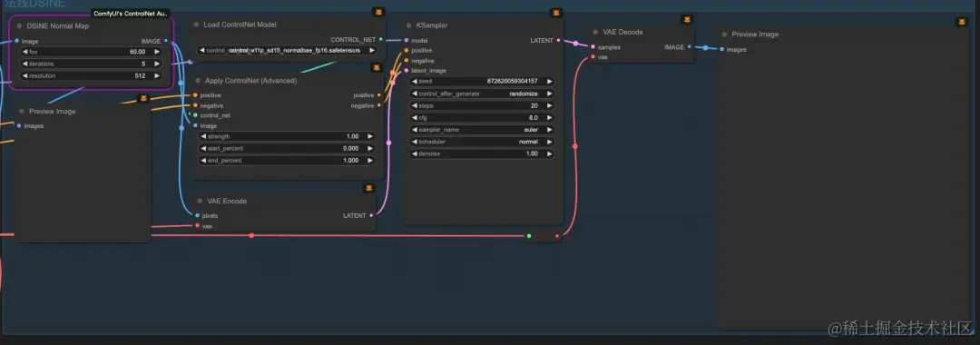Collapse the VAE Decode node via its title dot
Screen dimensions: 980x345
[595, 32]
